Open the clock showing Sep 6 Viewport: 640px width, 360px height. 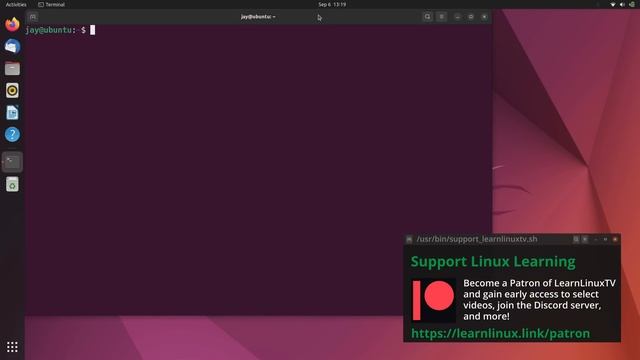pos(332,4)
